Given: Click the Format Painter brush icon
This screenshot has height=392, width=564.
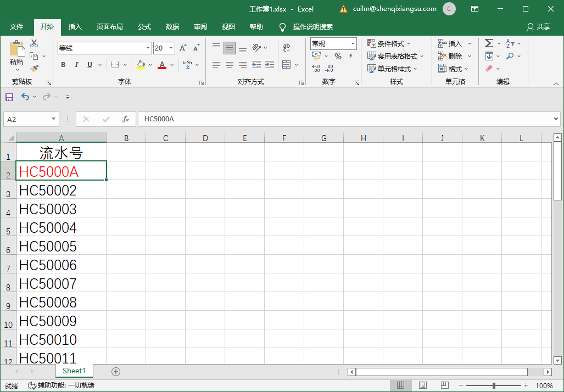Looking at the screenshot, I should click(34, 68).
